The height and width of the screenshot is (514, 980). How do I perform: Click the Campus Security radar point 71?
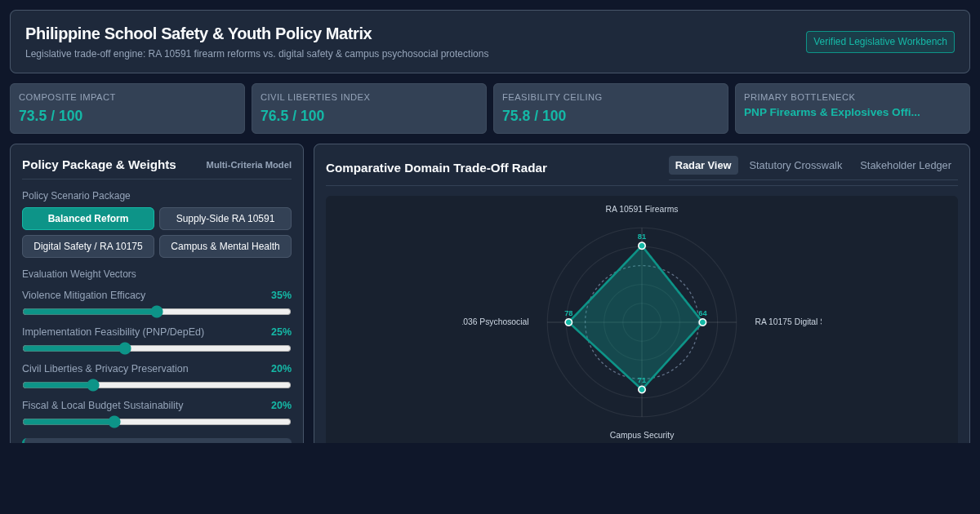click(x=642, y=389)
